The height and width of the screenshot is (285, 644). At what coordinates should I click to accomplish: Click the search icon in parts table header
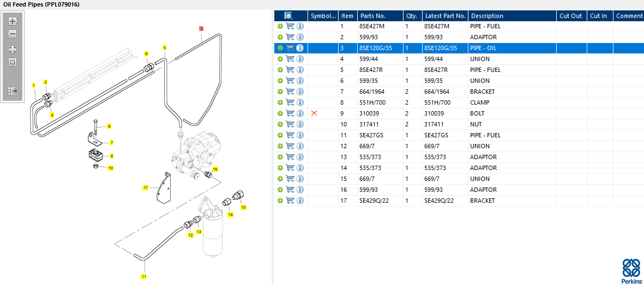click(x=290, y=16)
